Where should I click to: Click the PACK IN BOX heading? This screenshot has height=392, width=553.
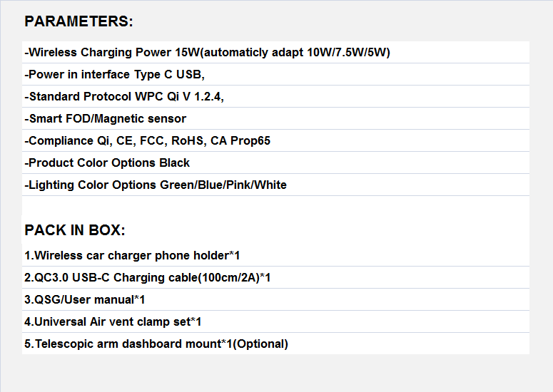(x=75, y=230)
